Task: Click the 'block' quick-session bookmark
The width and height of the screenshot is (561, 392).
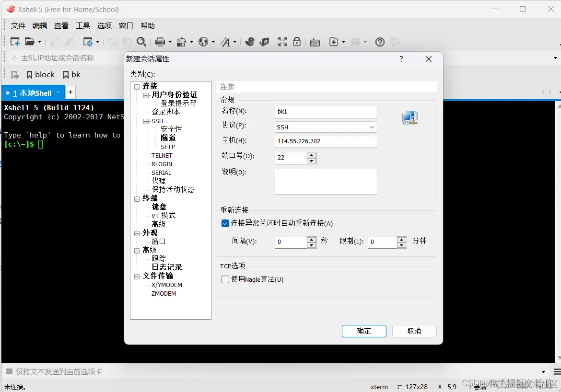Action: 40,75
